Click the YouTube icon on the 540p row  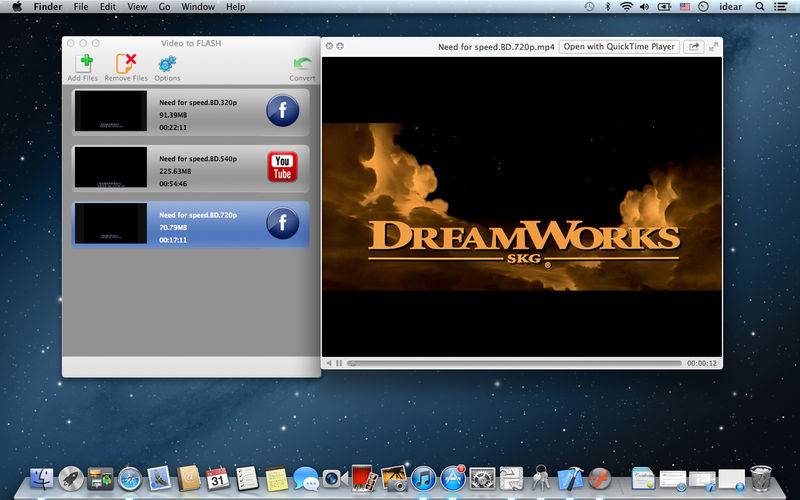click(283, 167)
